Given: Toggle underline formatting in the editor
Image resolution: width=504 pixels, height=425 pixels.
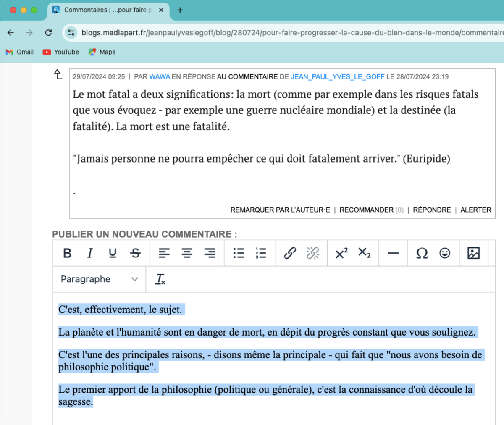Looking at the screenshot, I should 113,253.
